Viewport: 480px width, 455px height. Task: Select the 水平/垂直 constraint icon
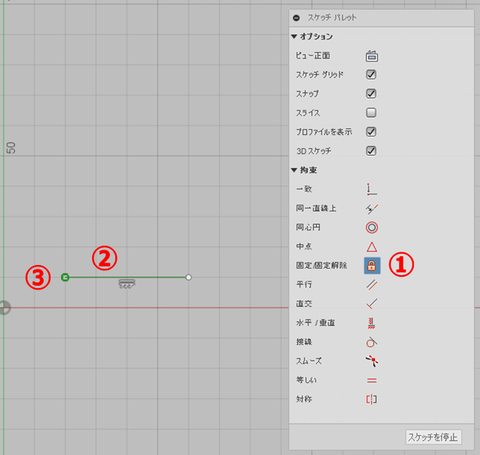click(x=371, y=323)
